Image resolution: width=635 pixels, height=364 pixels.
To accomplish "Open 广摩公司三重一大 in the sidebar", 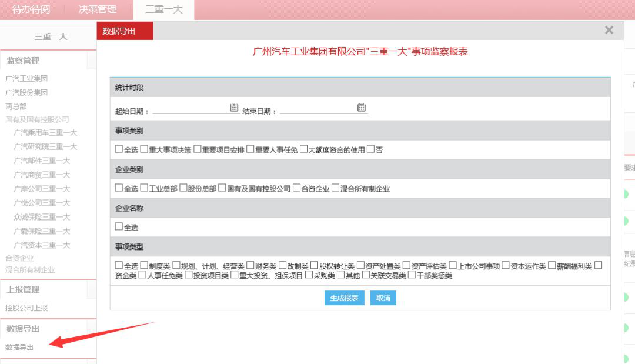I will (42, 189).
